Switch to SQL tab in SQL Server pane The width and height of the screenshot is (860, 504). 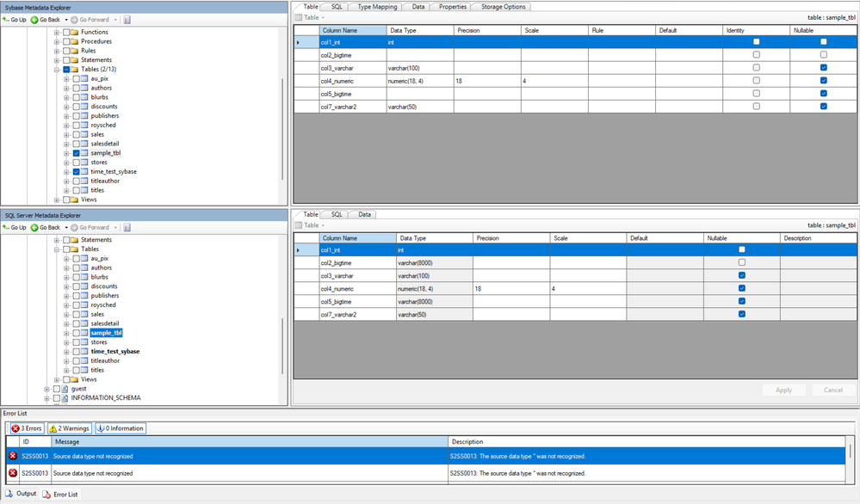337,214
